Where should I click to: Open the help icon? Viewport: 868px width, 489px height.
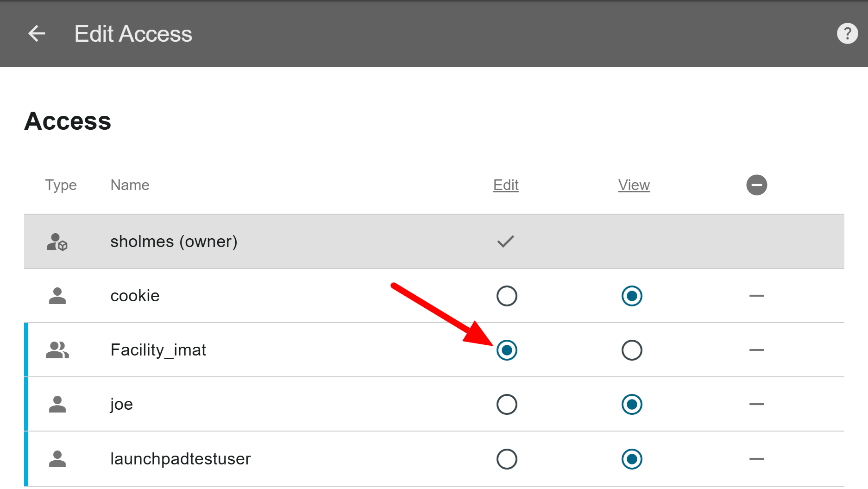point(847,33)
